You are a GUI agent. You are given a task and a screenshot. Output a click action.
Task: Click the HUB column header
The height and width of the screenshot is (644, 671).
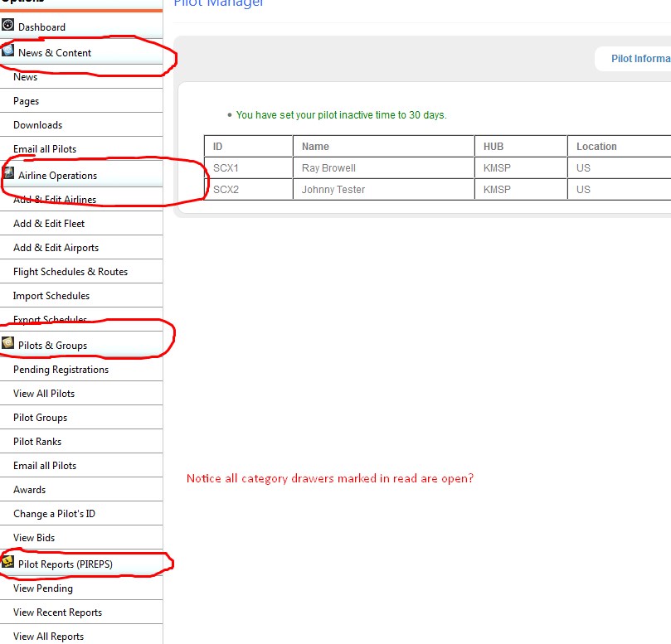coord(521,146)
